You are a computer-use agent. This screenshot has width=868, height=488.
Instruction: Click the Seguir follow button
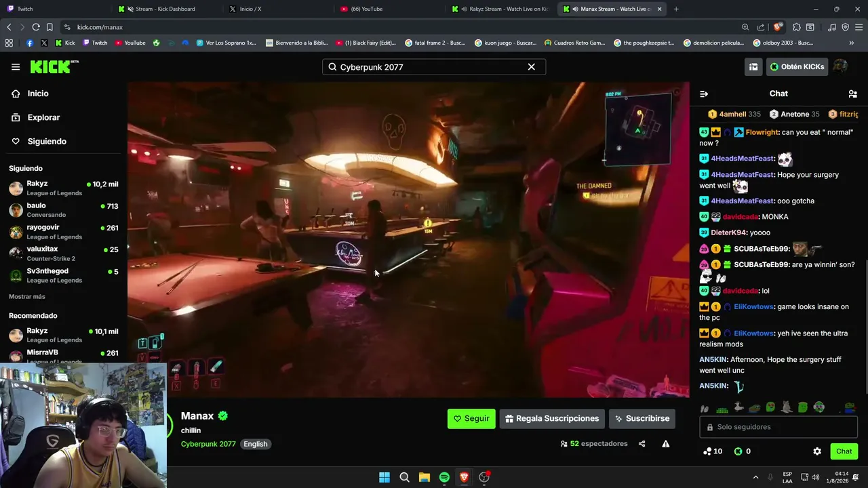pos(471,418)
